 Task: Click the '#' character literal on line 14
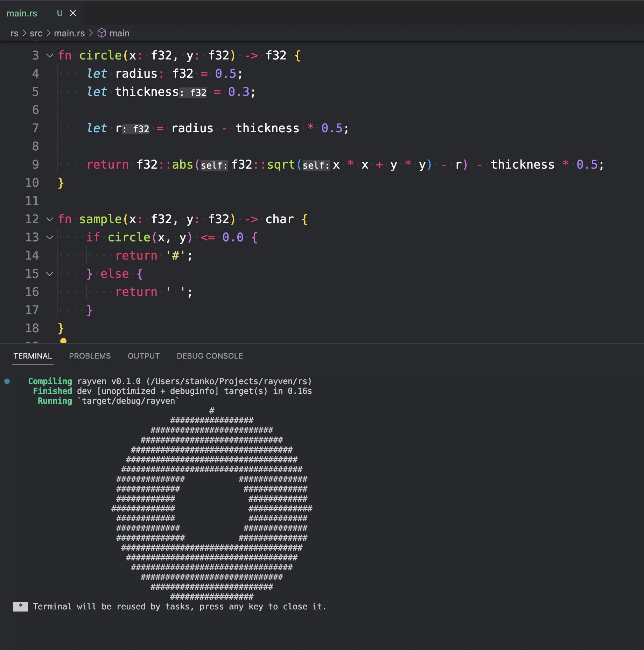tap(175, 256)
